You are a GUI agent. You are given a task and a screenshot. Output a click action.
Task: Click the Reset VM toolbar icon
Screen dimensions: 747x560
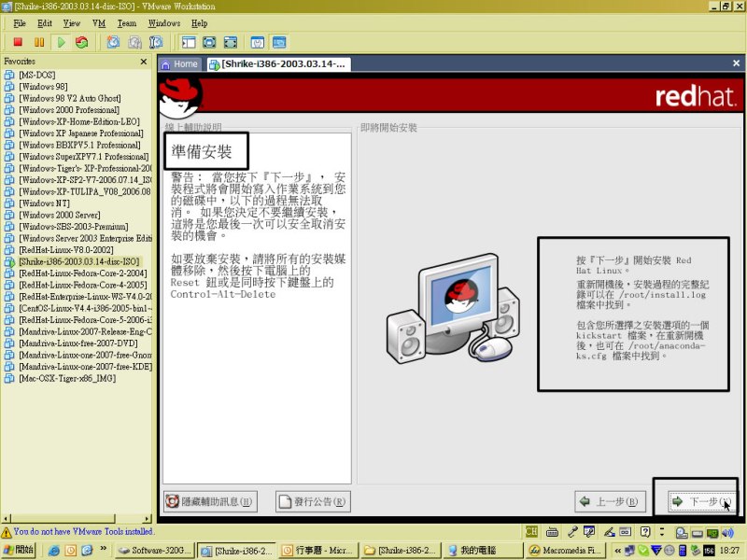click(x=82, y=42)
